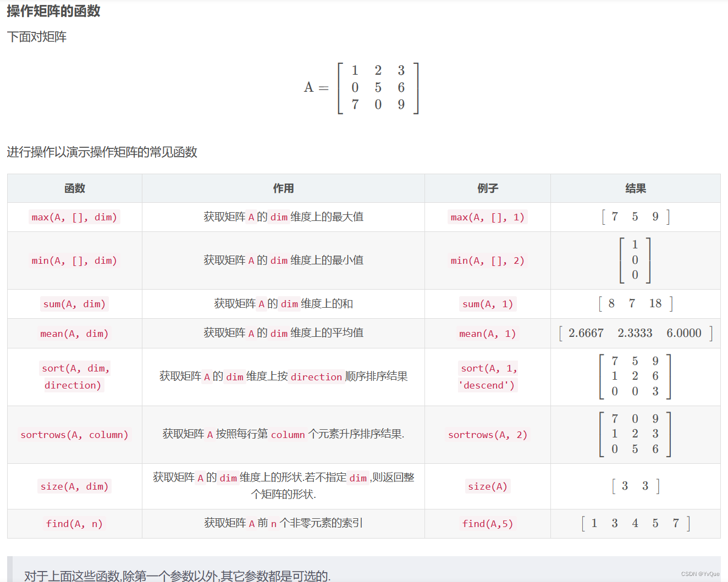Click the description ending in '最小值'
Screen dimensions: 728x582
[x=283, y=260]
